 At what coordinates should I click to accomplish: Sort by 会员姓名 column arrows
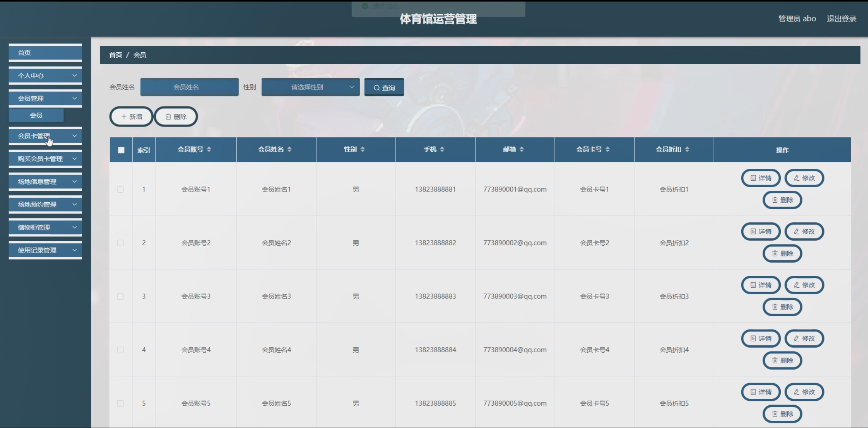coord(289,149)
